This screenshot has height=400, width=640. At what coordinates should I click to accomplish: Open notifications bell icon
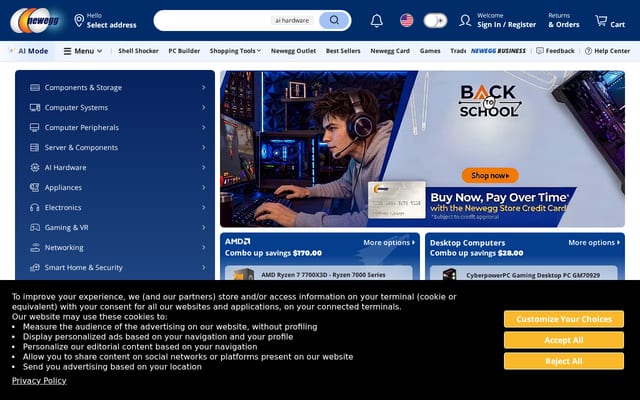click(x=376, y=20)
